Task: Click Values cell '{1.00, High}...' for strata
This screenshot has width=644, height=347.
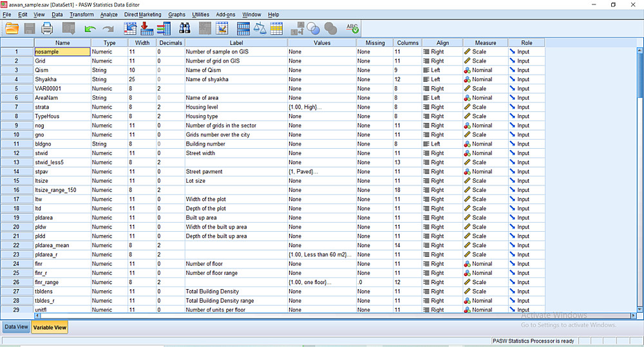Action: click(322, 107)
